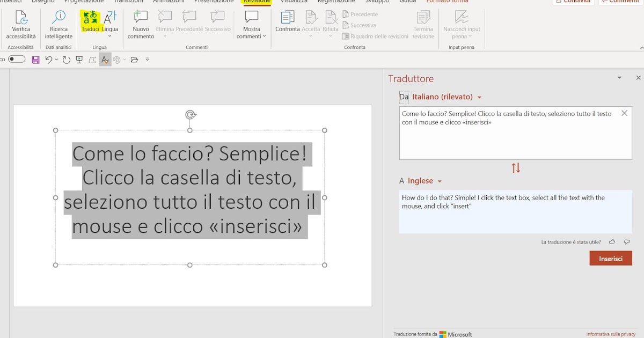The width and height of the screenshot is (644, 338).
Task: Save the presentation with floppy icon
Action: [35, 60]
